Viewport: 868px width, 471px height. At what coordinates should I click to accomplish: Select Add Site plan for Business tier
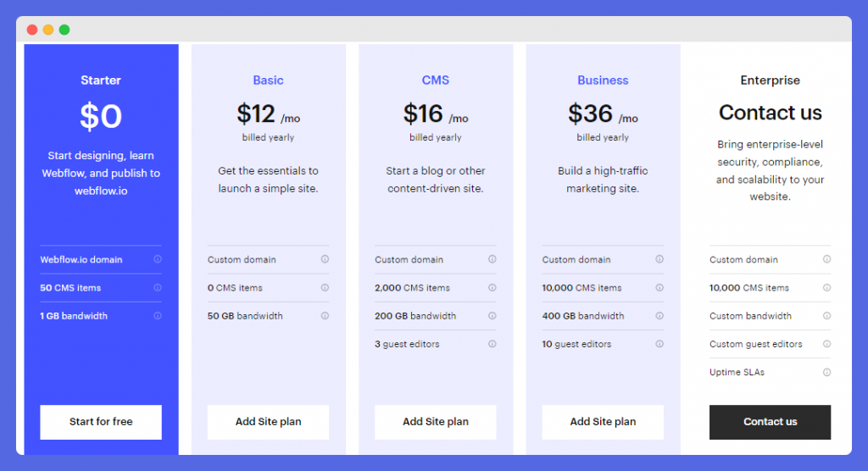[x=603, y=422]
